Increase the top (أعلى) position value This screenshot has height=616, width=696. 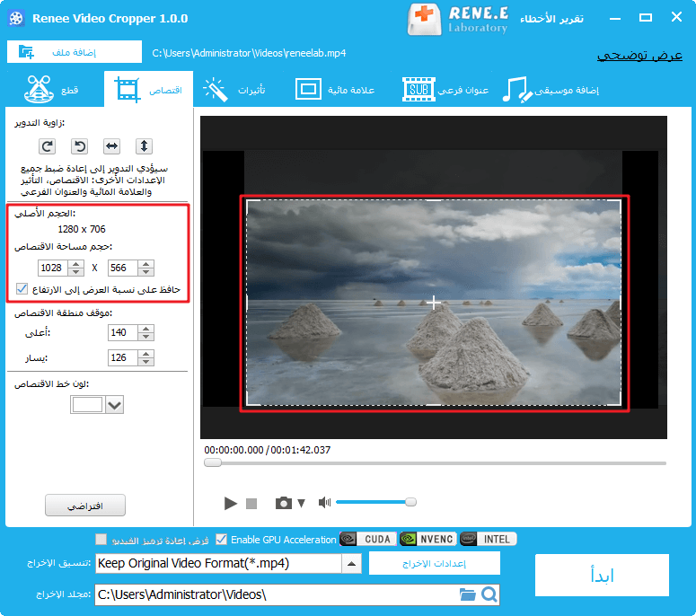146,329
